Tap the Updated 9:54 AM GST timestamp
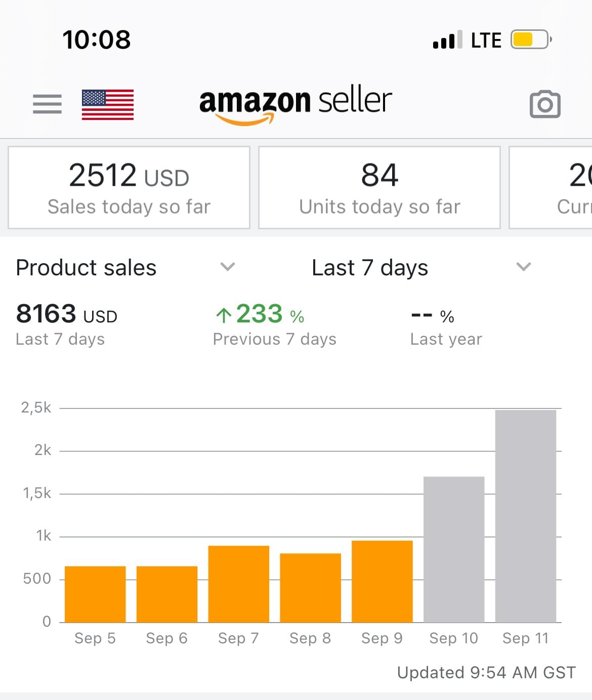Screen dimensions: 592x700 [486, 672]
